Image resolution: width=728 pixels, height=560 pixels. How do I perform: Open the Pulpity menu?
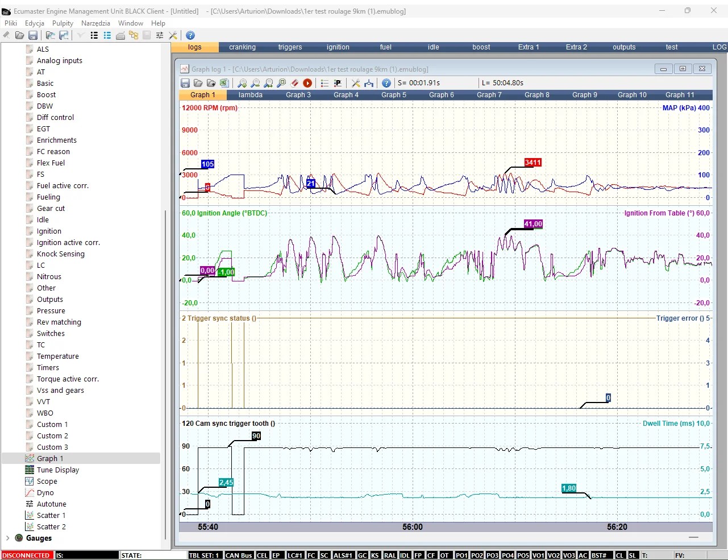coord(63,23)
